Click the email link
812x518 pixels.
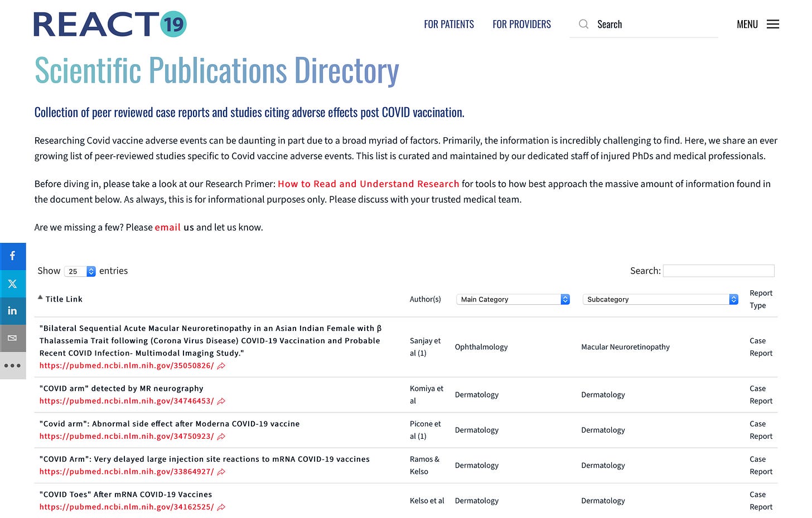(167, 227)
